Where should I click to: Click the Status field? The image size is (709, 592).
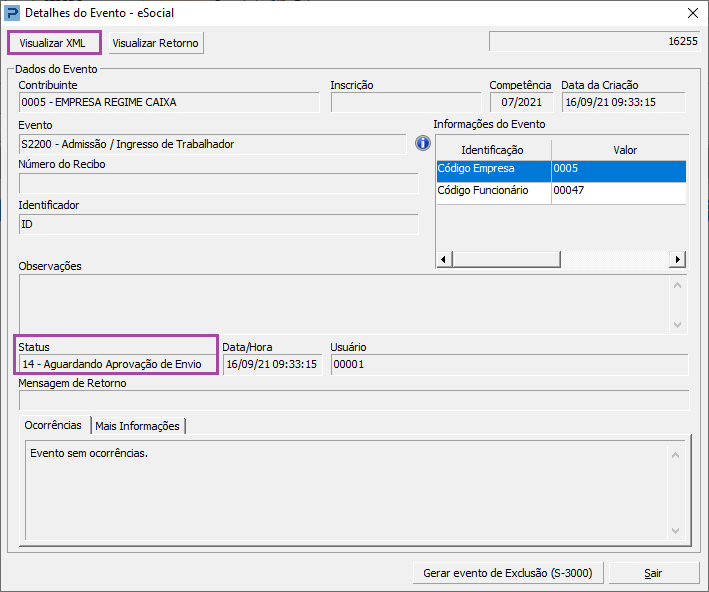117,364
